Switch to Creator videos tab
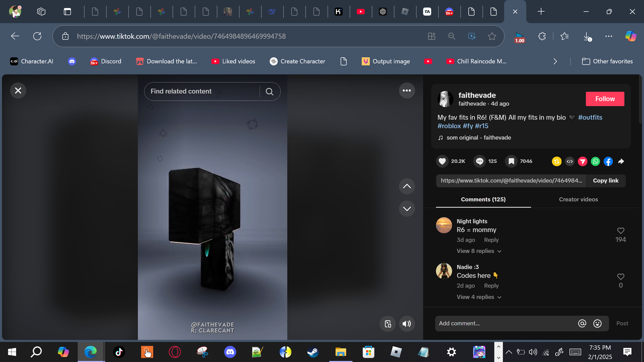Viewport: 644px width, 362px height. tap(578, 199)
